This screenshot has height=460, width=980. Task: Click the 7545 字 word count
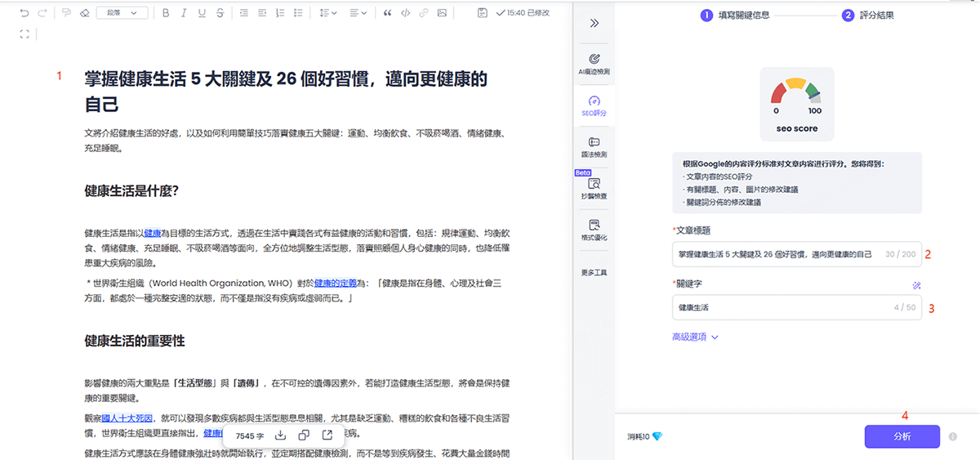click(x=248, y=435)
